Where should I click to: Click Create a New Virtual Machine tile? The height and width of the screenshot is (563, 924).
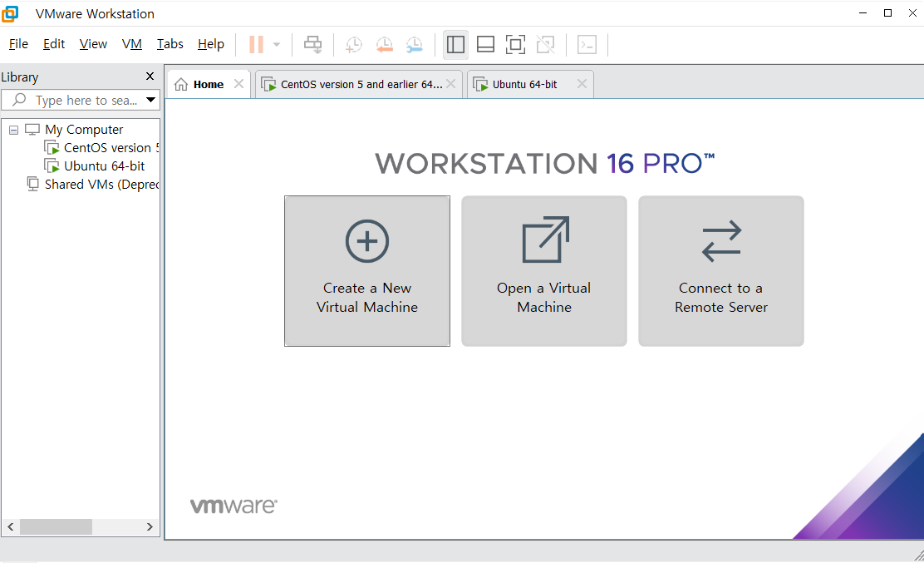point(367,271)
